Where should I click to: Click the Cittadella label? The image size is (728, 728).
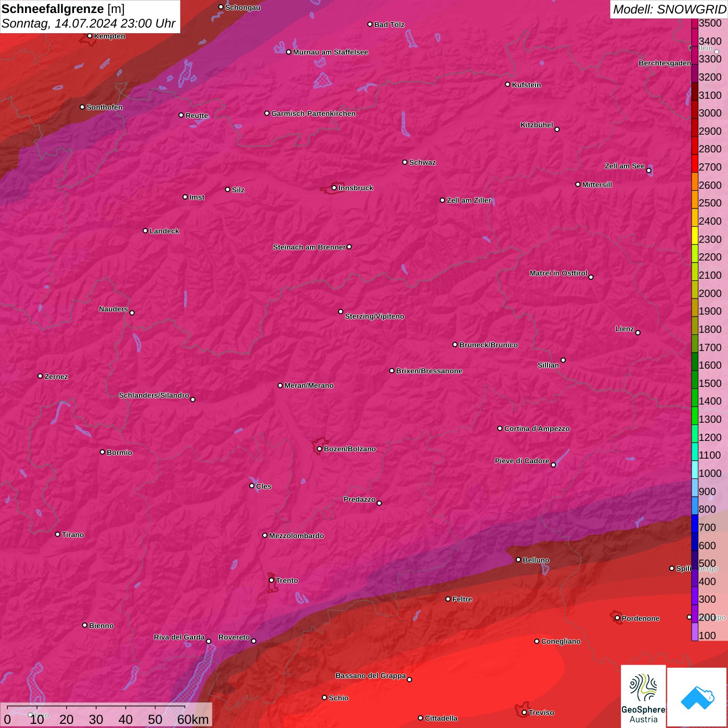[x=441, y=718]
